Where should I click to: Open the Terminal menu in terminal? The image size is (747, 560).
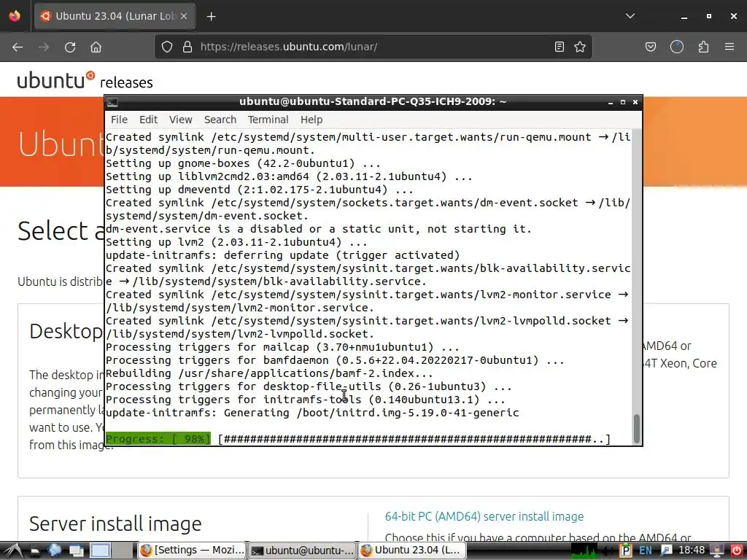268,120
